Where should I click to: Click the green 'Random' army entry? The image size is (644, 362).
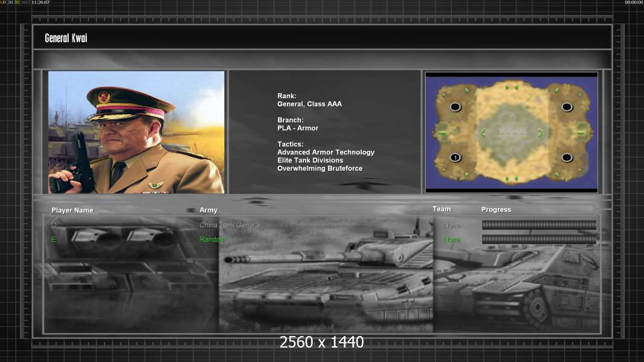pyautogui.click(x=212, y=240)
